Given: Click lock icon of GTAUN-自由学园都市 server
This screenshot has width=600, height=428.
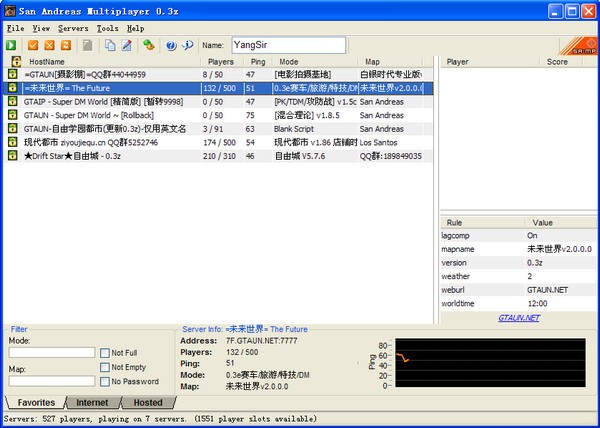Looking at the screenshot, I should [13, 129].
